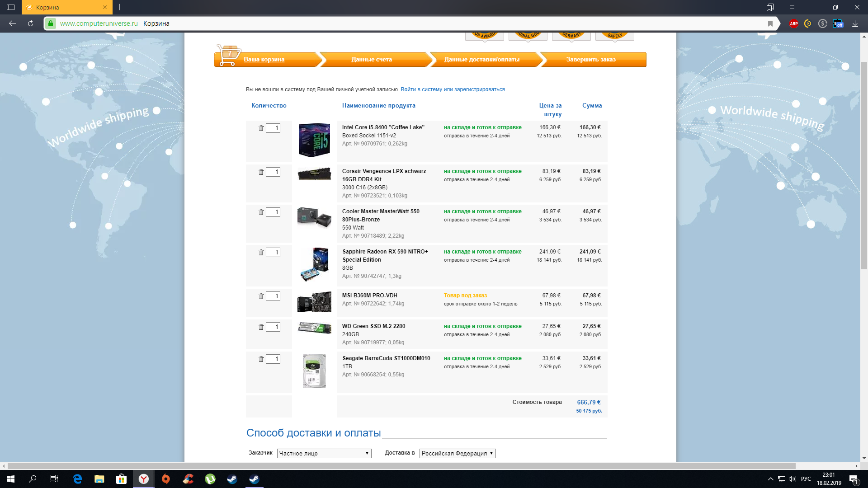This screenshot has height=488, width=868.
Task: Go to Данные доставки/оплаты step
Action: 482,60
